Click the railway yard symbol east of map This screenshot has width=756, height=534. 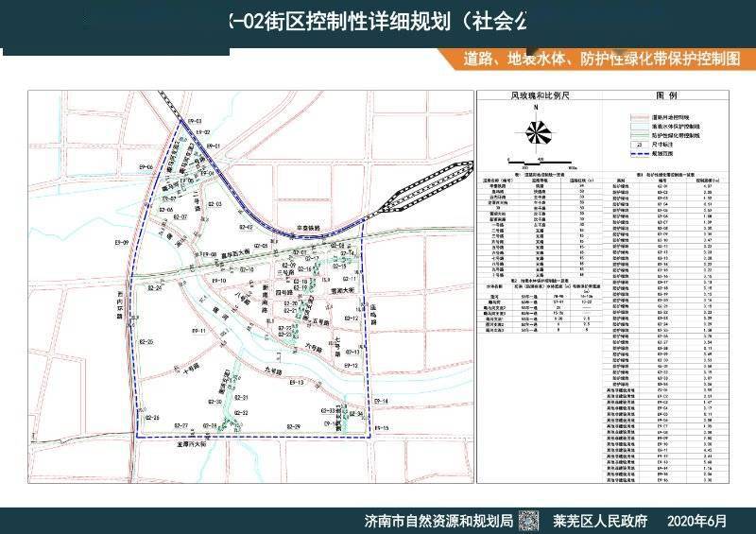coord(426,187)
